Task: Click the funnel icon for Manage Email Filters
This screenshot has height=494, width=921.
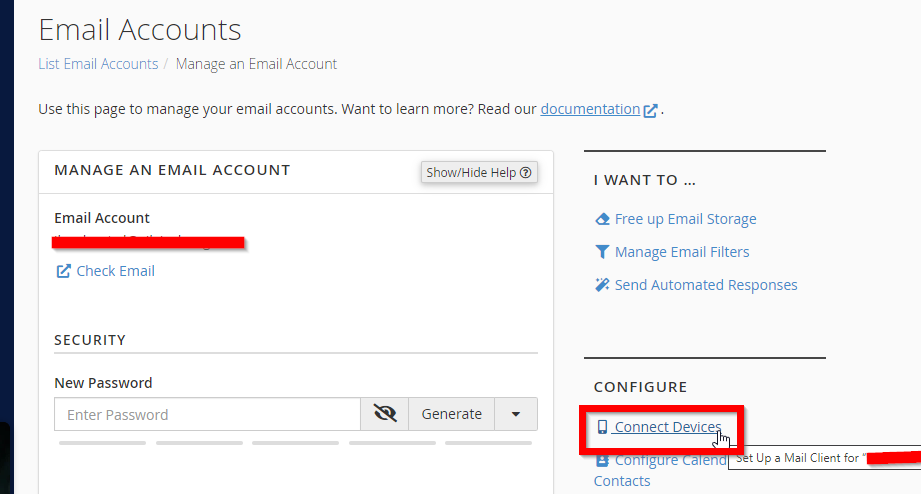Action: pos(602,252)
